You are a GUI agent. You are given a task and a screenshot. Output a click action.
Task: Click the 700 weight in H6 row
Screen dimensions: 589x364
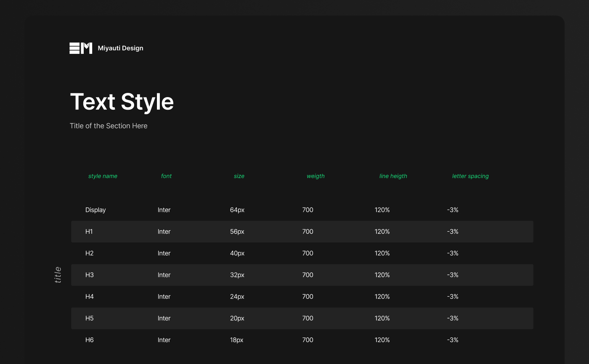[x=308, y=340]
